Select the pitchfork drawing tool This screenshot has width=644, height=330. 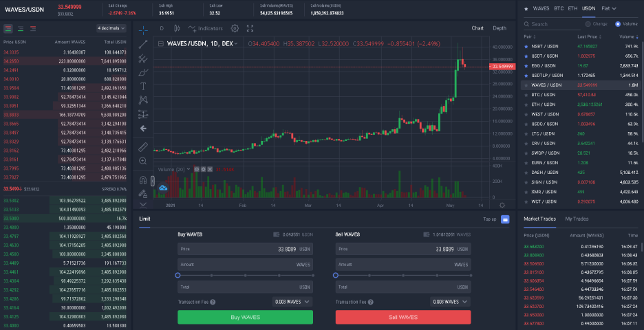pos(143,58)
